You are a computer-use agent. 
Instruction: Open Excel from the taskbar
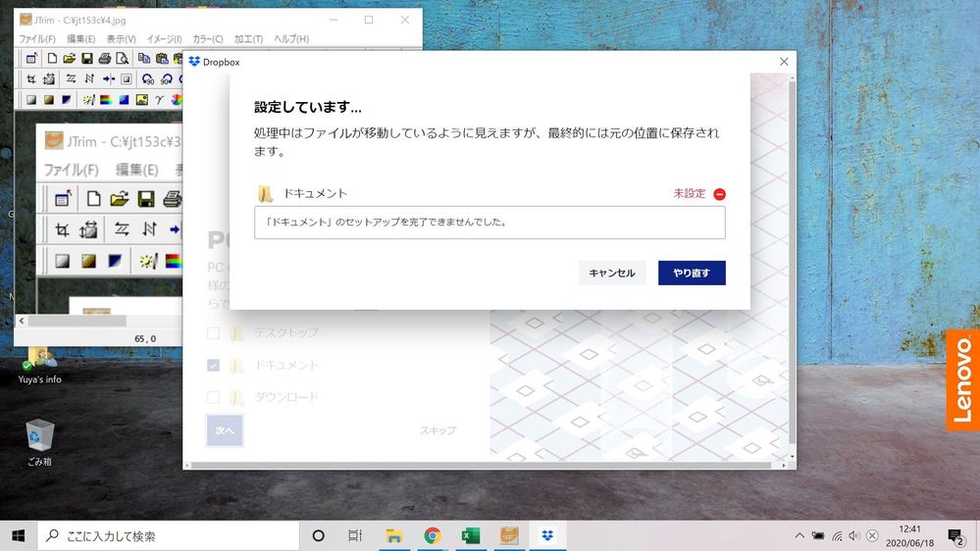tap(470, 535)
